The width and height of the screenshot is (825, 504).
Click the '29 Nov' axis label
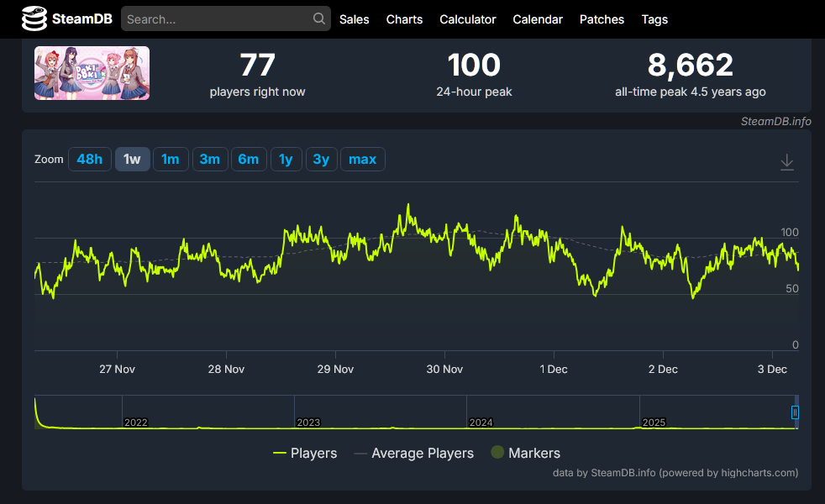pos(335,370)
